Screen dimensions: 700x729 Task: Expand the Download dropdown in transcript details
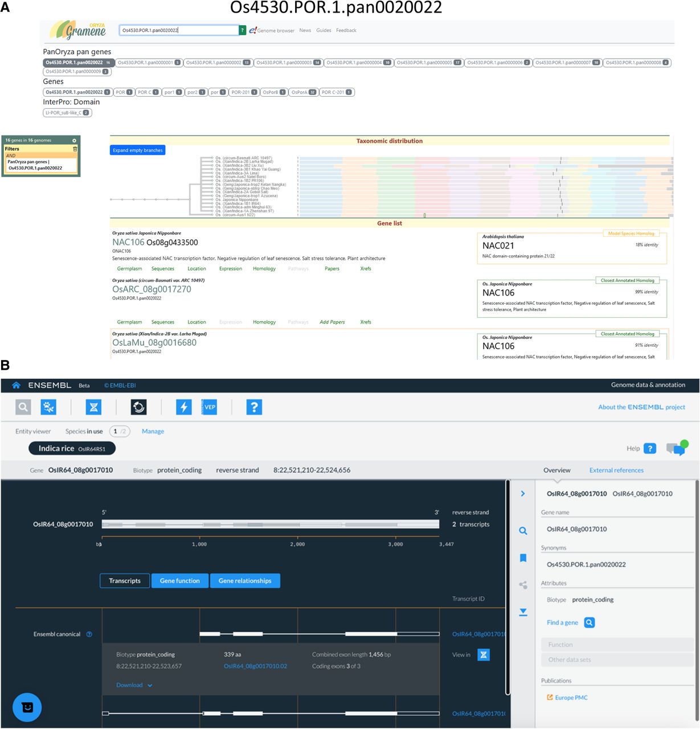(x=134, y=685)
